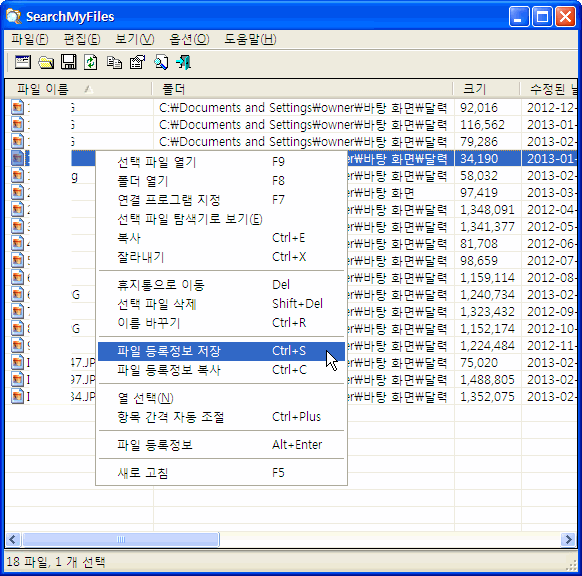Click 파일 등록정보 저장 menu entry
582x576 pixels.
click(222, 351)
